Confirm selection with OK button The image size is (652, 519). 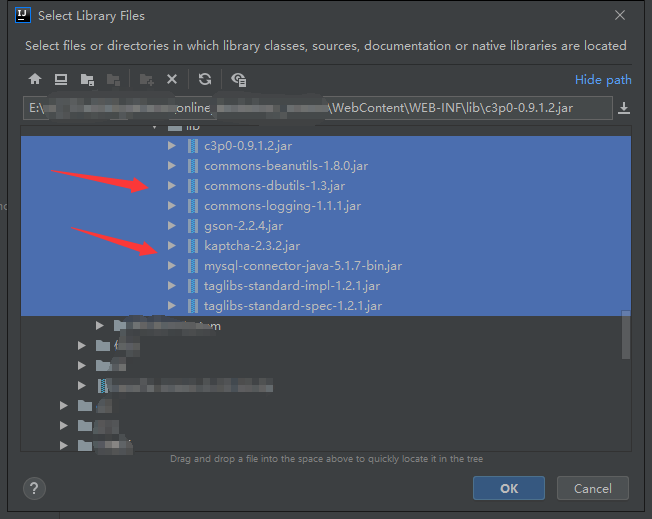click(x=509, y=488)
